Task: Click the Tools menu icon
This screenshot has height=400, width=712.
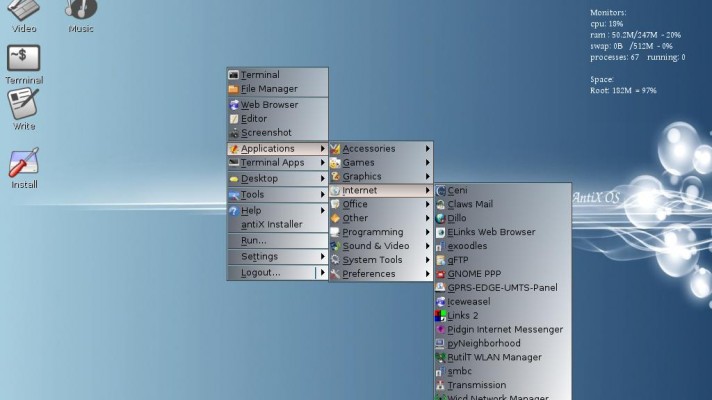Action: pos(234,195)
